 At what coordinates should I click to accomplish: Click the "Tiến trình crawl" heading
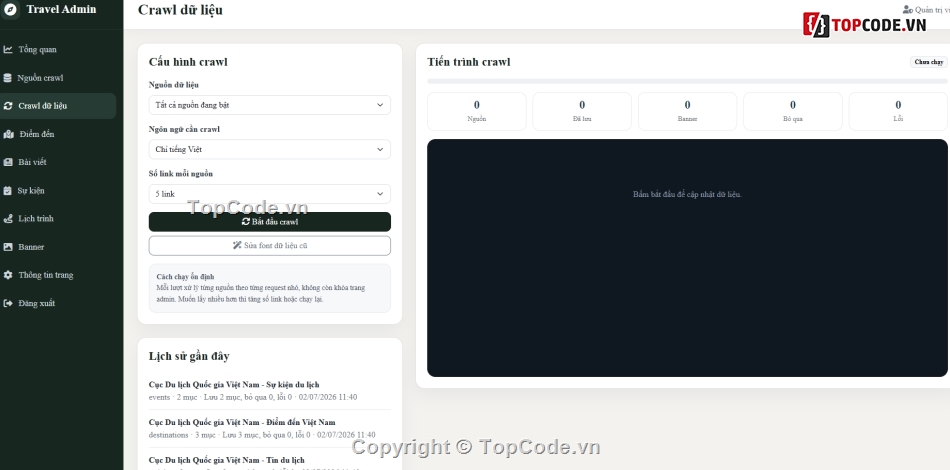point(469,62)
